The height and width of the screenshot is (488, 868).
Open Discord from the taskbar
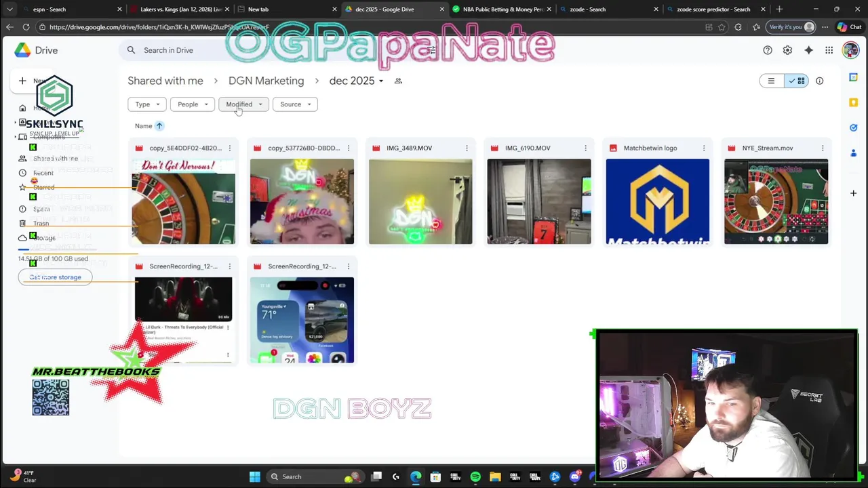coord(574,476)
